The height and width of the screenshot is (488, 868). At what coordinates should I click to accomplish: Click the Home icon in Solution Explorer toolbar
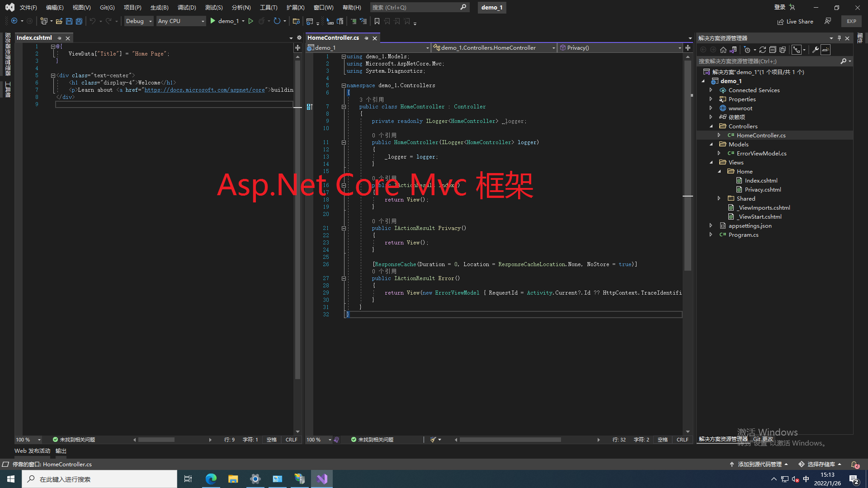(x=723, y=50)
